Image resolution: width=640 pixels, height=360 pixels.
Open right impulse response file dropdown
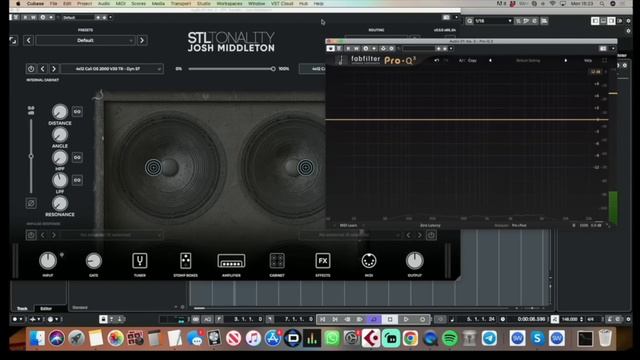point(351,235)
